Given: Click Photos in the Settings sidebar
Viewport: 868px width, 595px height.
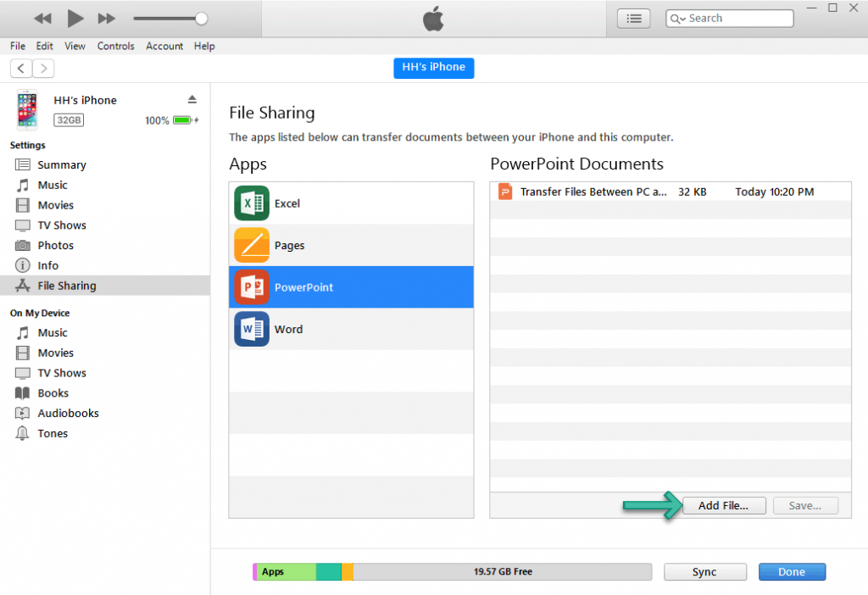Looking at the screenshot, I should tap(56, 245).
